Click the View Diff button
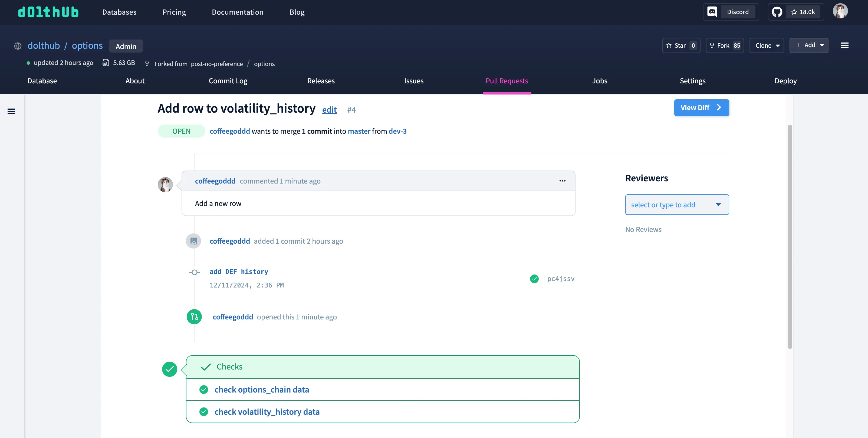The image size is (868, 438). tap(701, 107)
